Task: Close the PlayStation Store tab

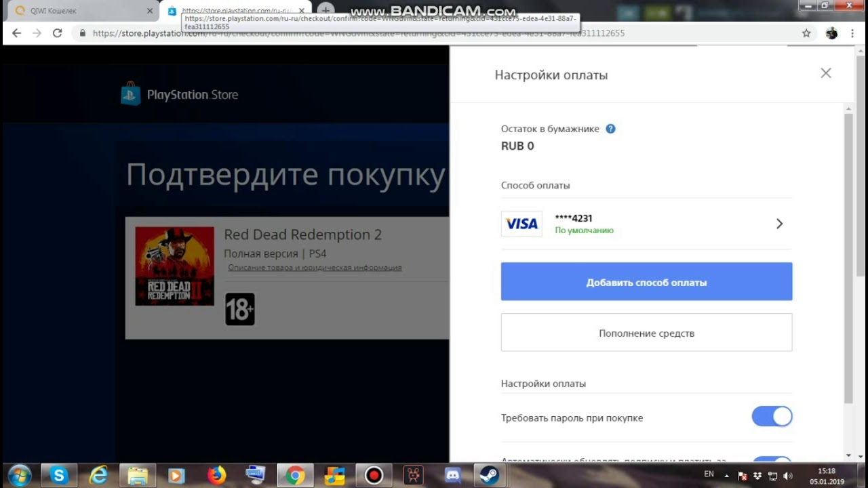Action: coord(302,11)
